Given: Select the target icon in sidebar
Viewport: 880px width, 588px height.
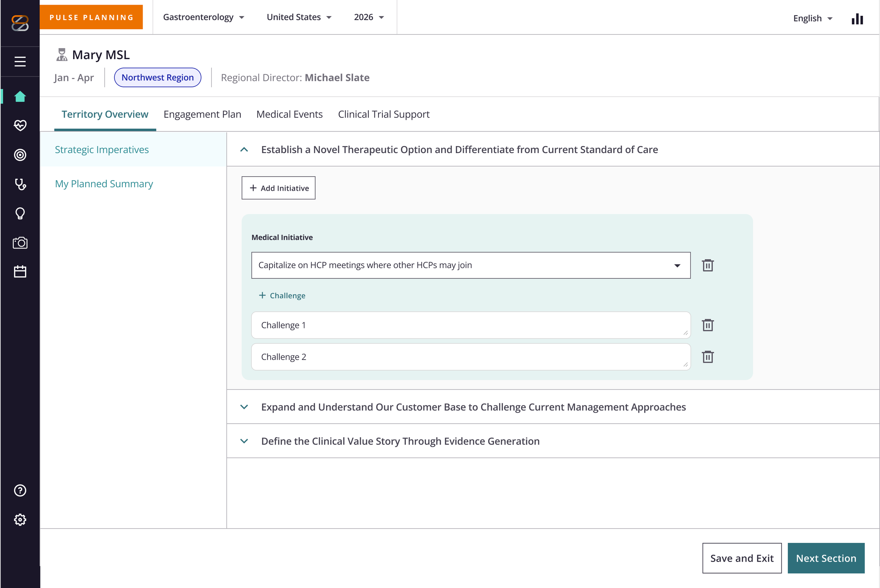Looking at the screenshot, I should [x=20, y=155].
